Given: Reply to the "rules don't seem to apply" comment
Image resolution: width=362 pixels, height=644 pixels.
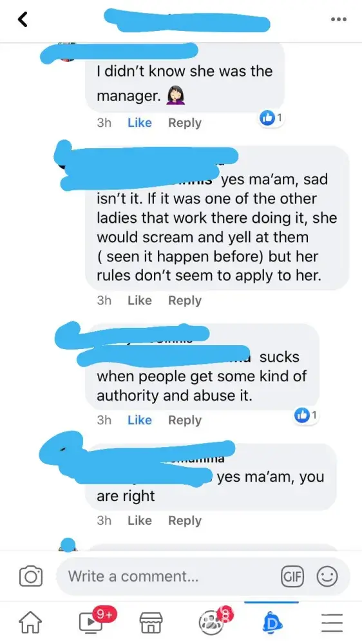Looking at the screenshot, I should coord(185,301).
